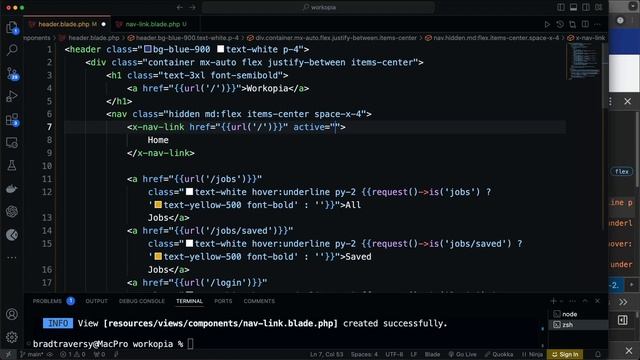Image resolution: width=640 pixels, height=360 pixels.
Task: Click the errors and warnings status item
Action: pos(73,354)
